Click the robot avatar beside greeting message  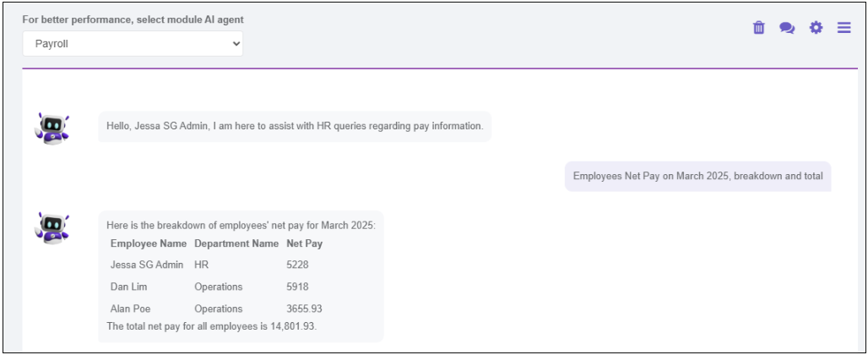point(52,128)
